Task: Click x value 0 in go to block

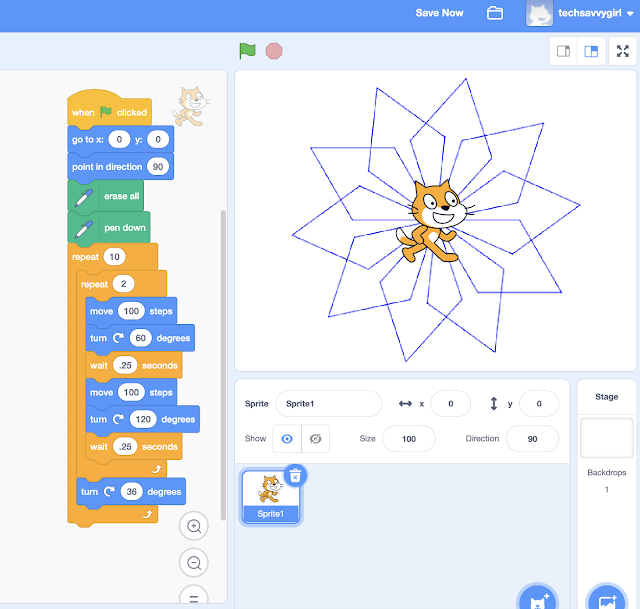Action: pos(119,139)
